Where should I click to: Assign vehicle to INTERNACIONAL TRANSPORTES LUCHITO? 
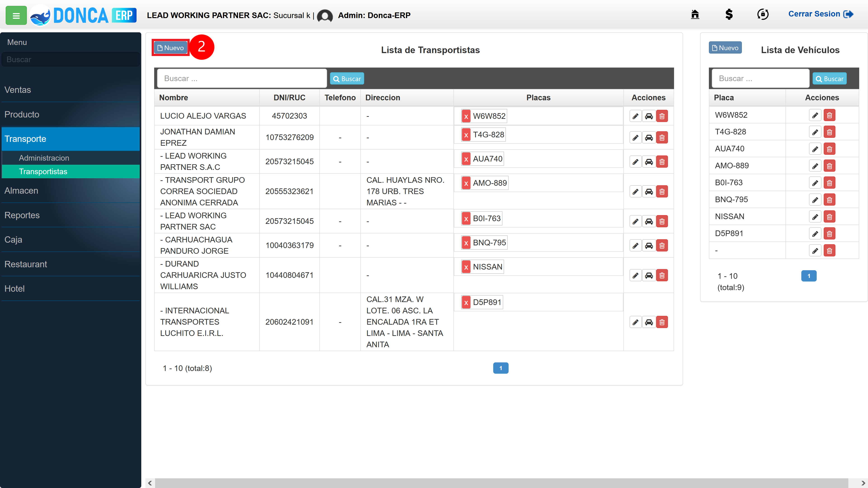tap(649, 322)
